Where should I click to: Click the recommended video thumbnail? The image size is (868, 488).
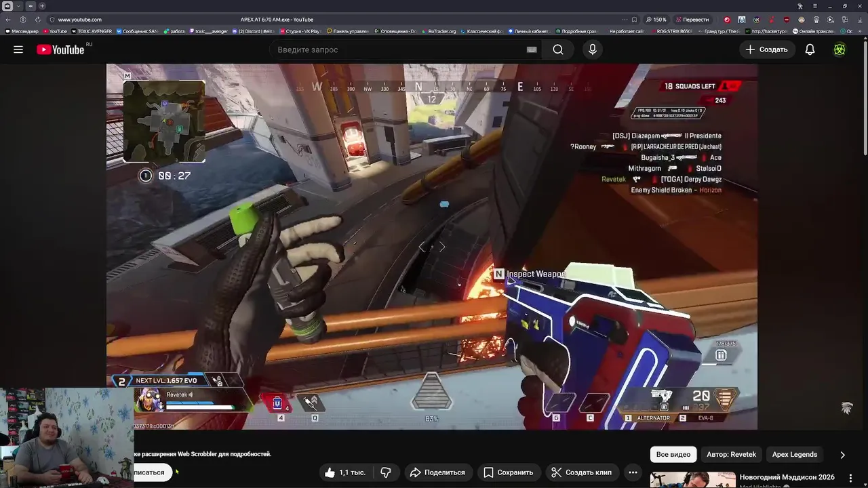pyautogui.click(x=692, y=479)
